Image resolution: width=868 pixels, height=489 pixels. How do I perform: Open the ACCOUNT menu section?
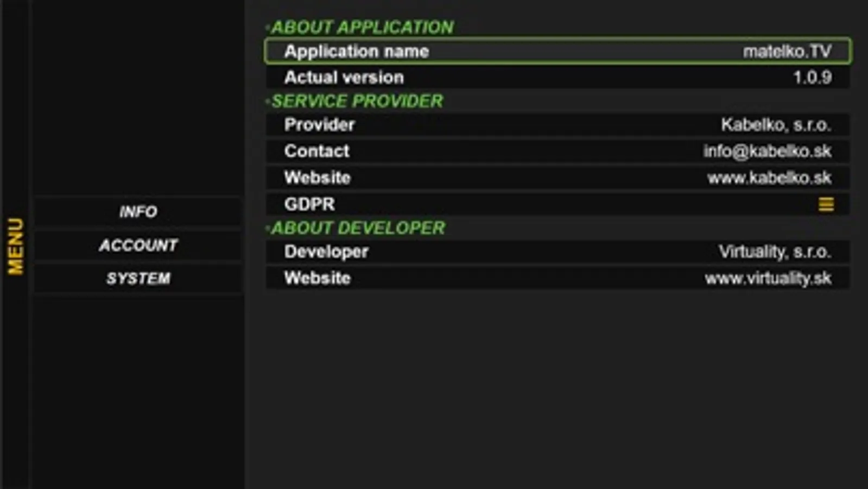click(x=138, y=245)
